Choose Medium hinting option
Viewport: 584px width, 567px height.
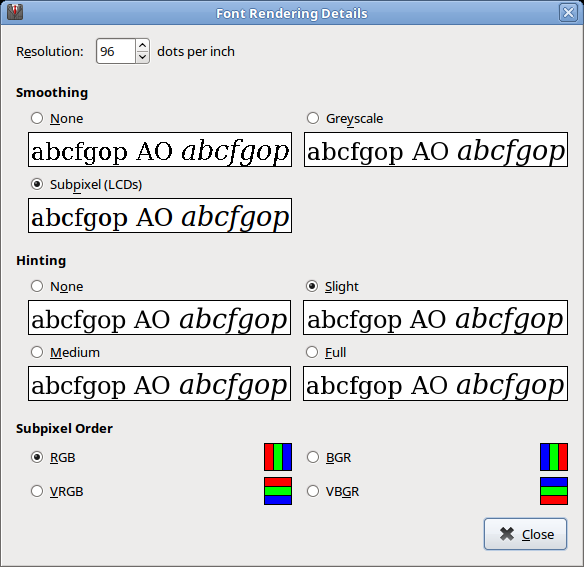(37, 352)
